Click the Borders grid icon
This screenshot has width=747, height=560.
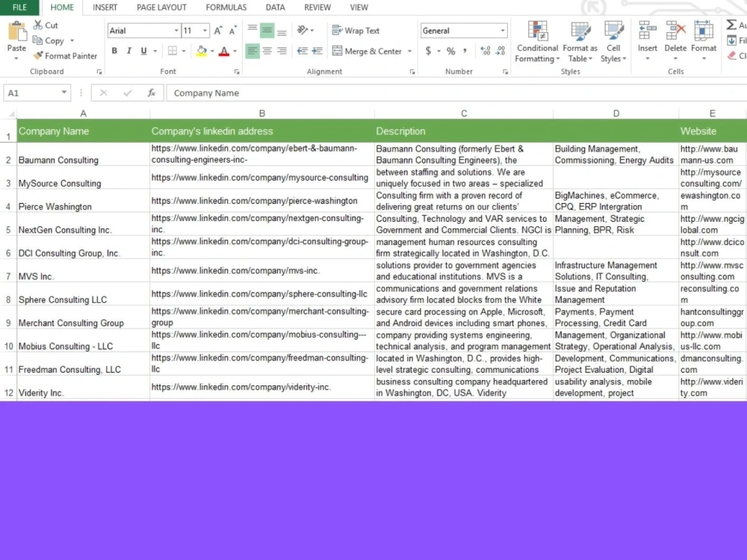[173, 51]
